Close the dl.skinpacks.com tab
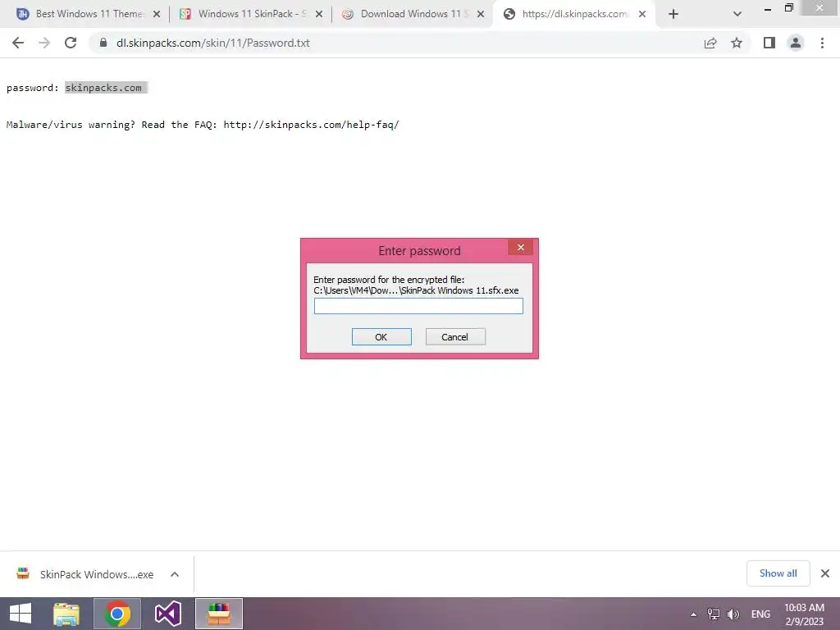The height and width of the screenshot is (630, 840). (x=642, y=14)
